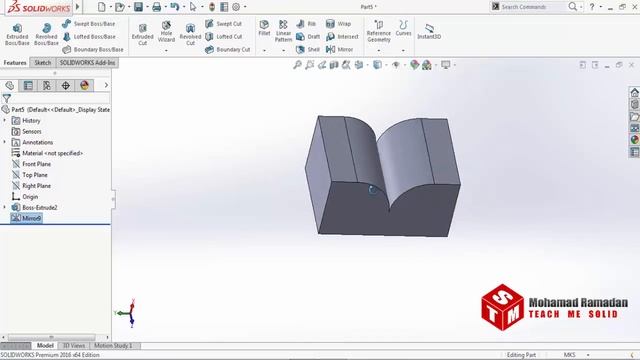
Task: Switch to the Features tab
Action: [15, 63]
